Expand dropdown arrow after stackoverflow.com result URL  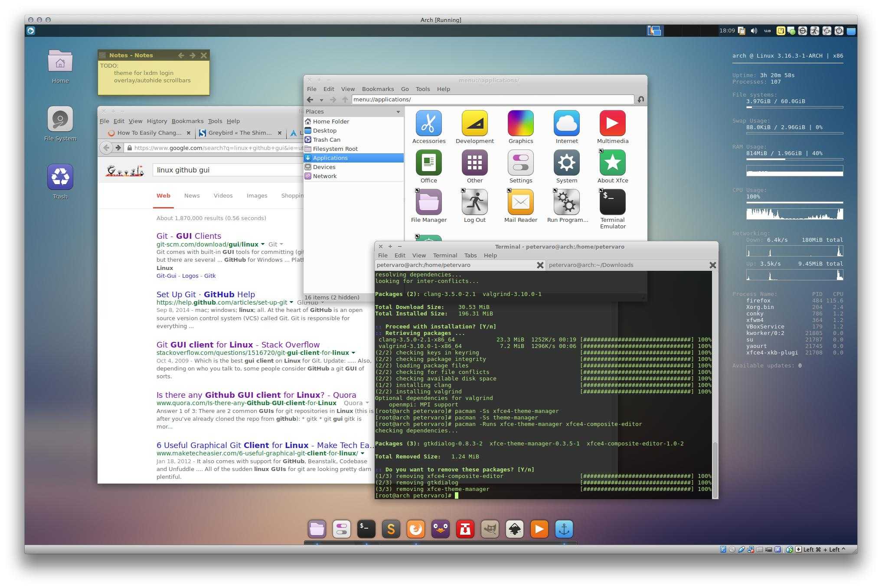[x=353, y=353]
